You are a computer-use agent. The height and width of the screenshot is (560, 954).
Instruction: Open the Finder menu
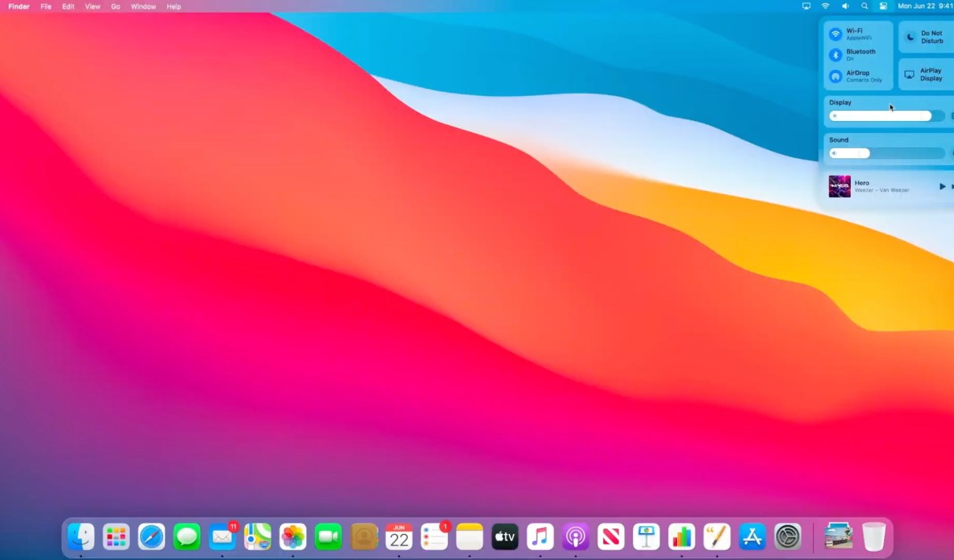[19, 6]
